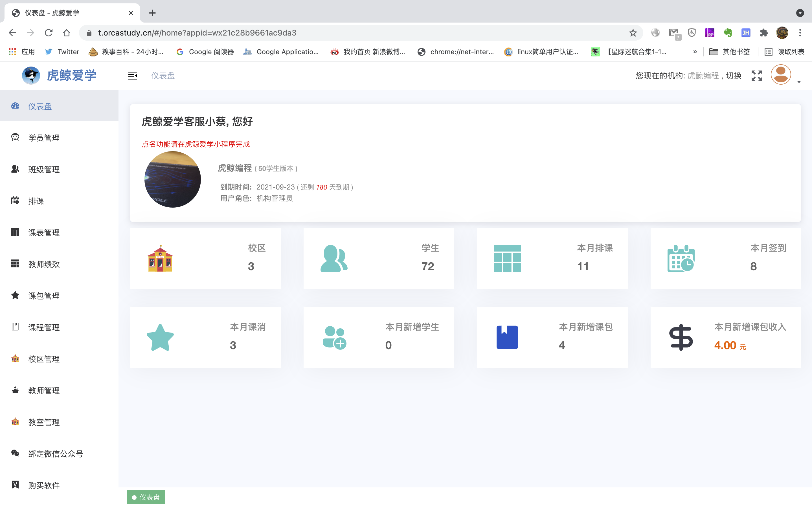Click the student count 72
The height and width of the screenshot is (506, 812).
click(428, 266)
